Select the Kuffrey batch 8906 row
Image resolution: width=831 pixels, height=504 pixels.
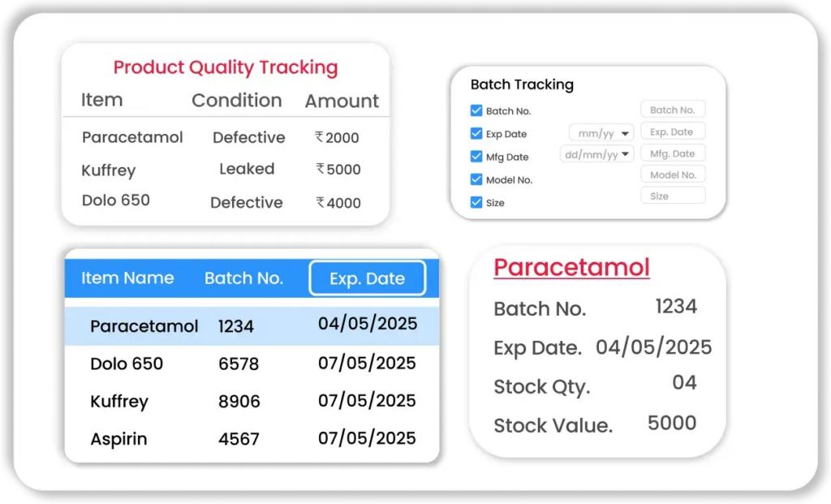pos(252,402)
